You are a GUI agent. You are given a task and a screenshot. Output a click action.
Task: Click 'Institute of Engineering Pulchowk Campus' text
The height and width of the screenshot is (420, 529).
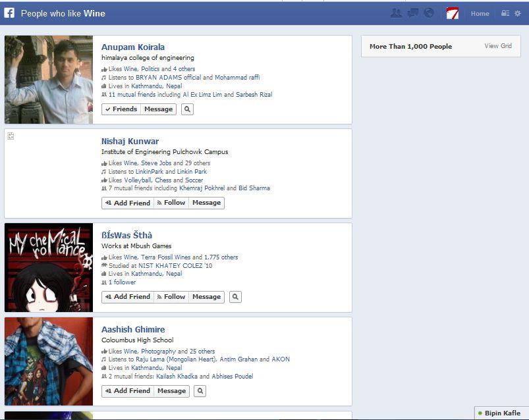point(165,151)
